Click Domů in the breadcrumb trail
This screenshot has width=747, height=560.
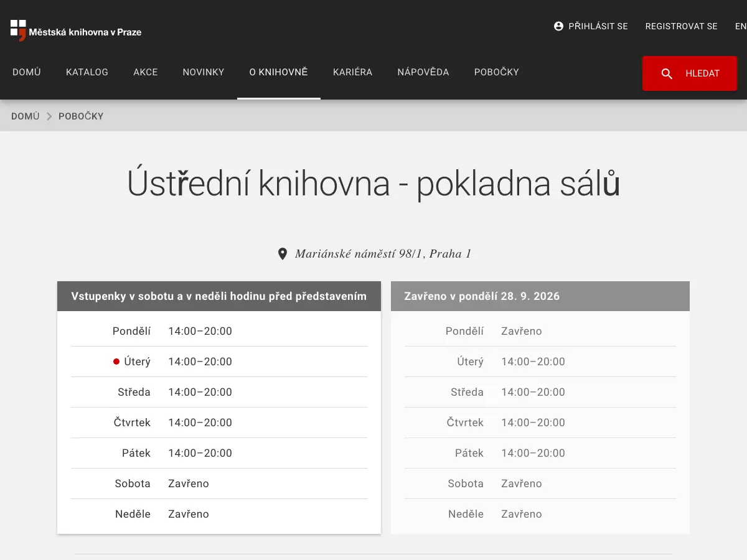tap(26, 116)
